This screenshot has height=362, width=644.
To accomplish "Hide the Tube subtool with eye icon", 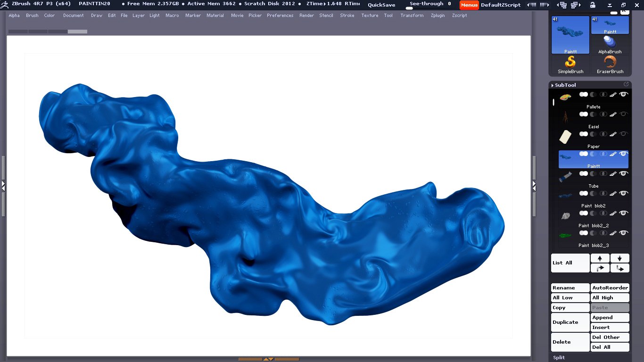I will (x=624, y=174).
